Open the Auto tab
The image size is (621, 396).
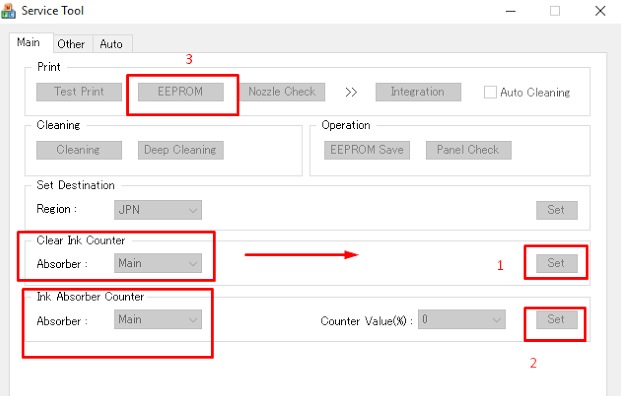[x=111, y=44]
